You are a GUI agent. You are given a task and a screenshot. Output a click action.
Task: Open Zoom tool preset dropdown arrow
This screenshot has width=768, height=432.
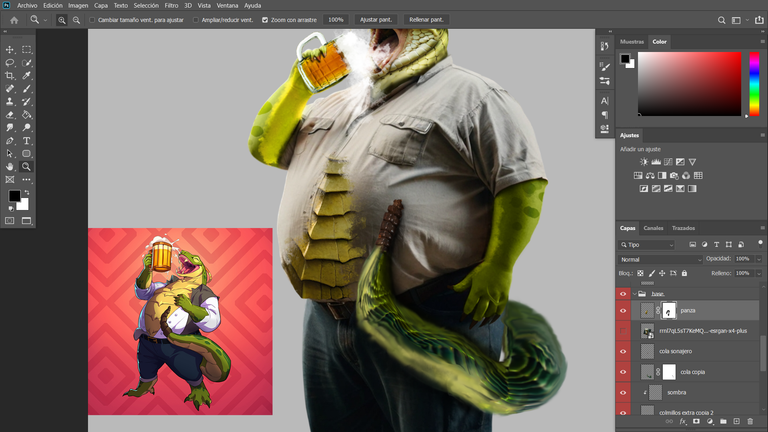coord(45,21)
